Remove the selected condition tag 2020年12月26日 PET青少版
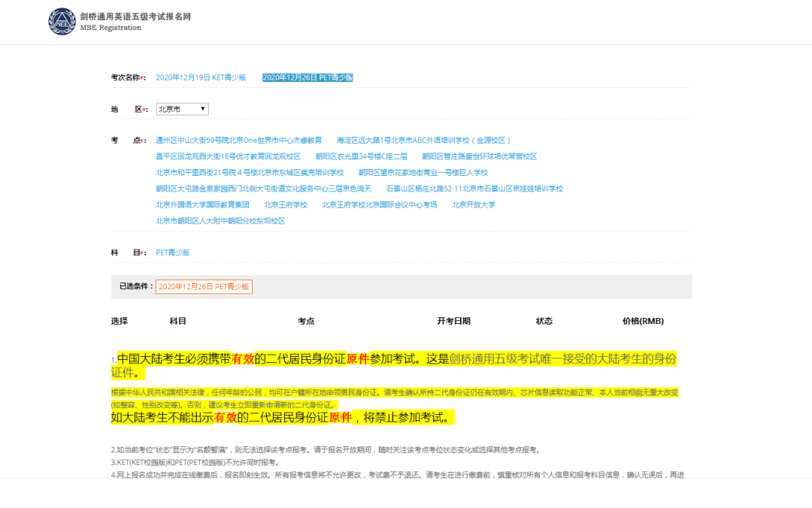The width and height of the screenshot is (812, 508). tap(204, 287)
